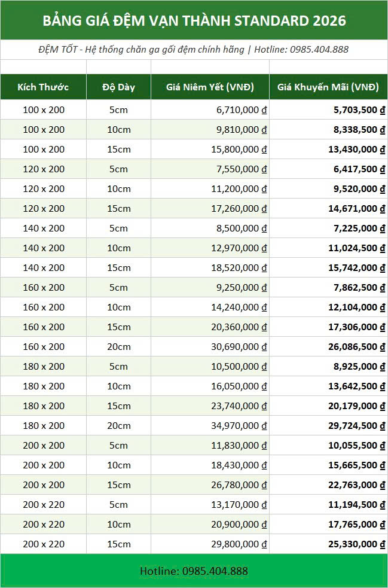The width and height of the screenshot is (388, 588).
Task: Select the Độ Dày column header
Action: (118, 87)
